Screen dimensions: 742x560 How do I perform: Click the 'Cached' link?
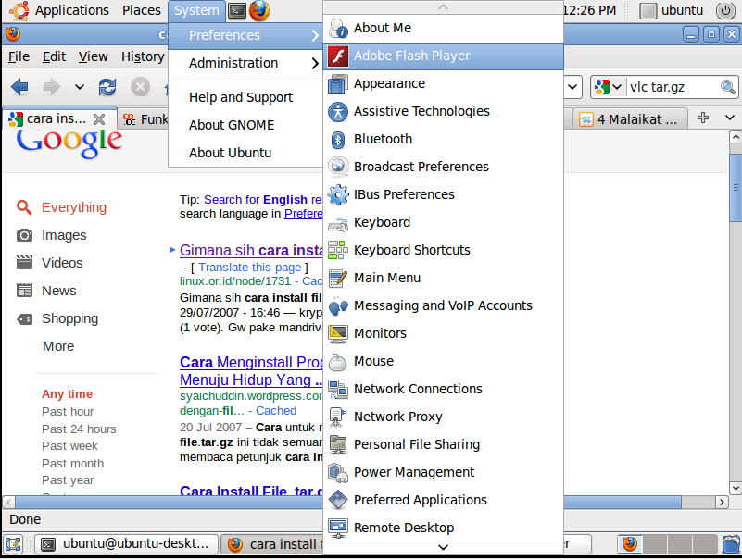(276, 411)
